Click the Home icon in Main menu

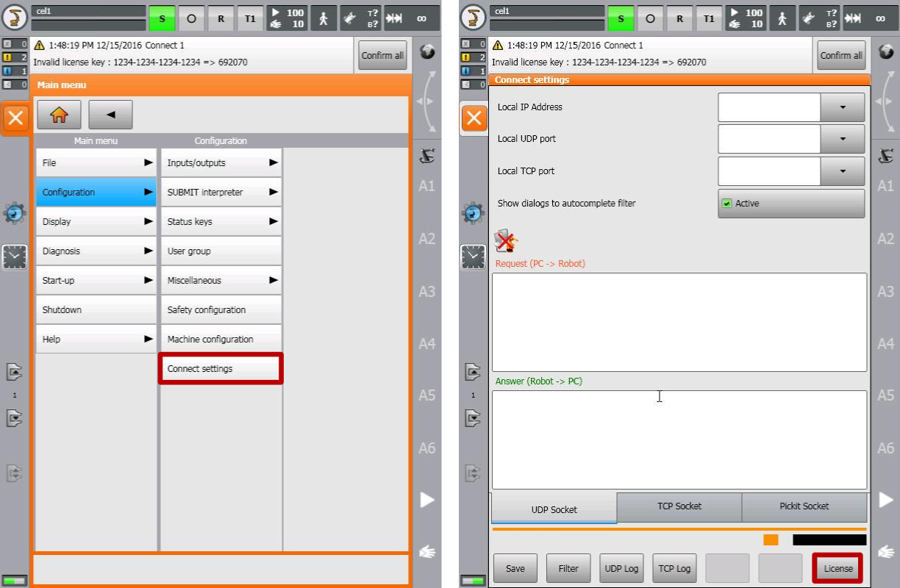[59, 115]
